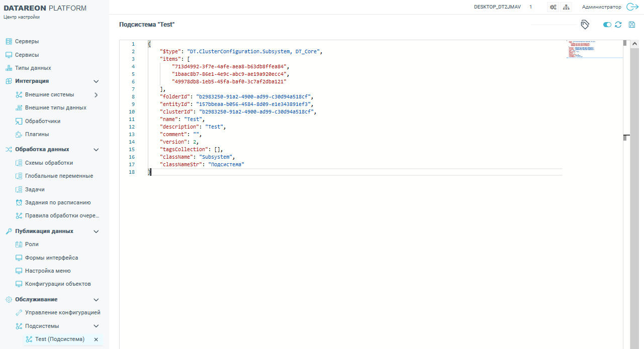
Task: Open Управление конфигурацией link
Action: click(x=62, y=313)
